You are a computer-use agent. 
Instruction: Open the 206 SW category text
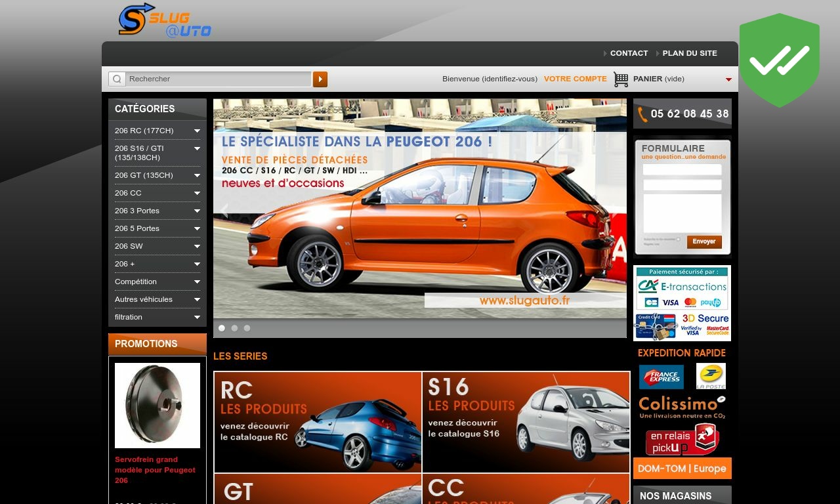129,246
